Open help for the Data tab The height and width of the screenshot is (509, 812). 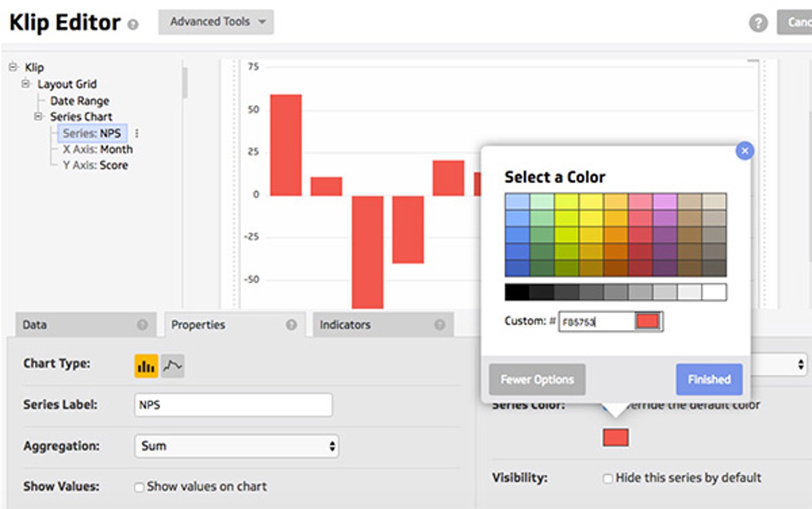(141, 324)
